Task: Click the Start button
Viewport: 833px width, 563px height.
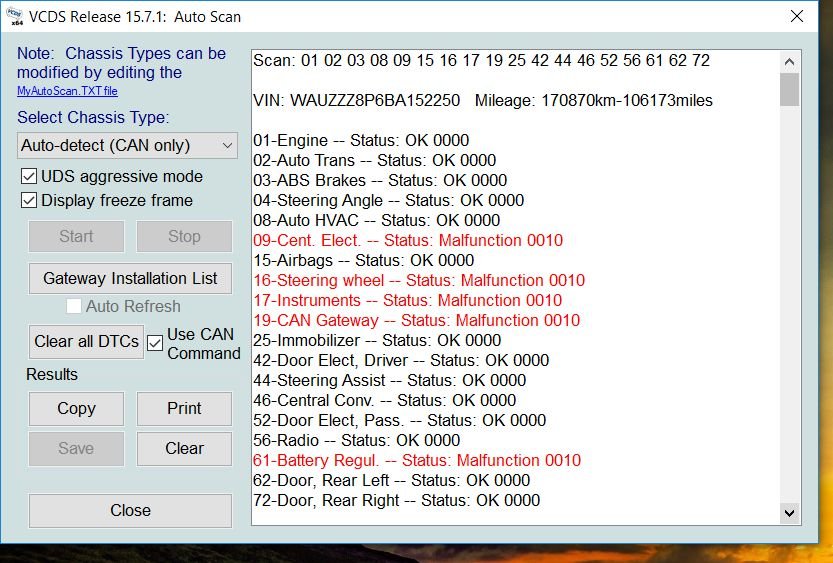Action: click(x=76, y=236)
